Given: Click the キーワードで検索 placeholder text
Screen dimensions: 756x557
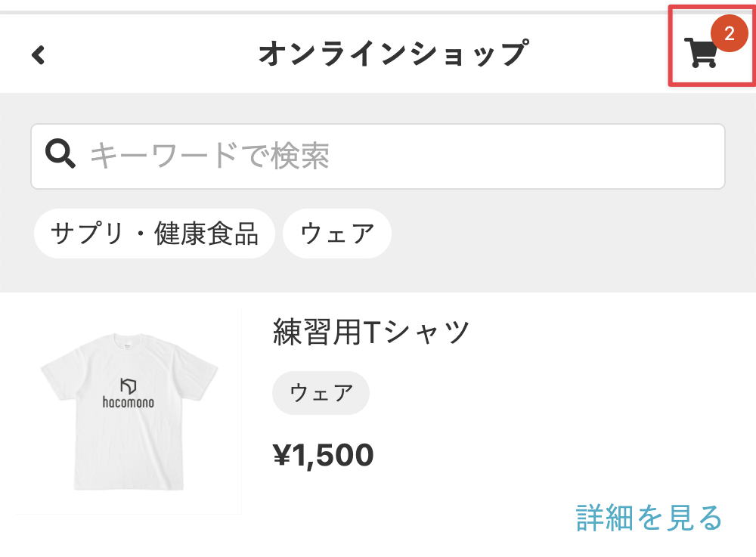Looking at the screenshot, I should coord(210,156).
